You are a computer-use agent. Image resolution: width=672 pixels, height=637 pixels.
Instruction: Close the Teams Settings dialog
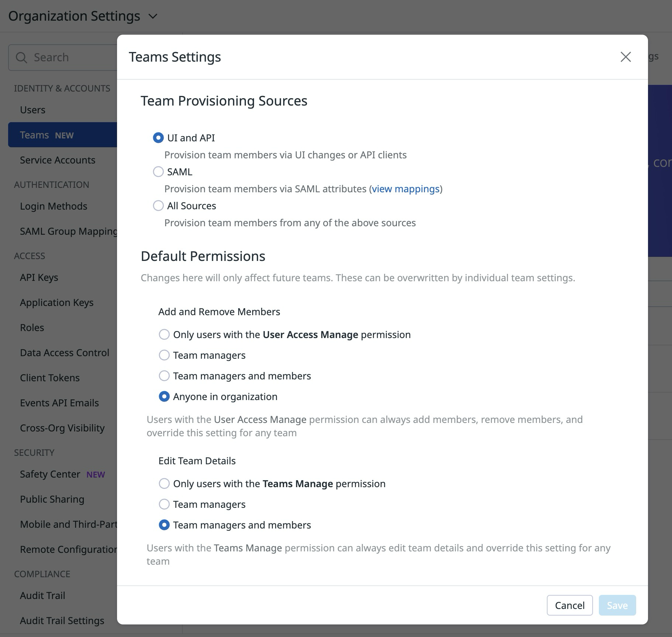[x=625, y=57]
